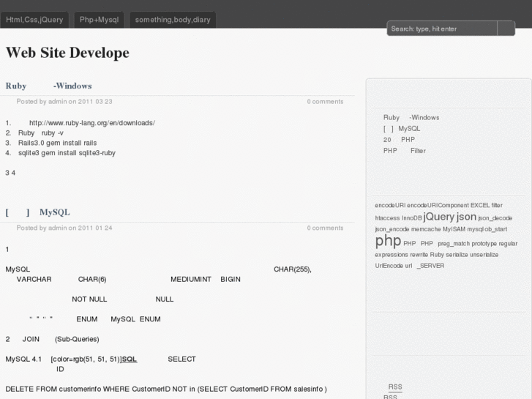Select the "Posted by admin on 2011 03 23" text

pos(64,102)
